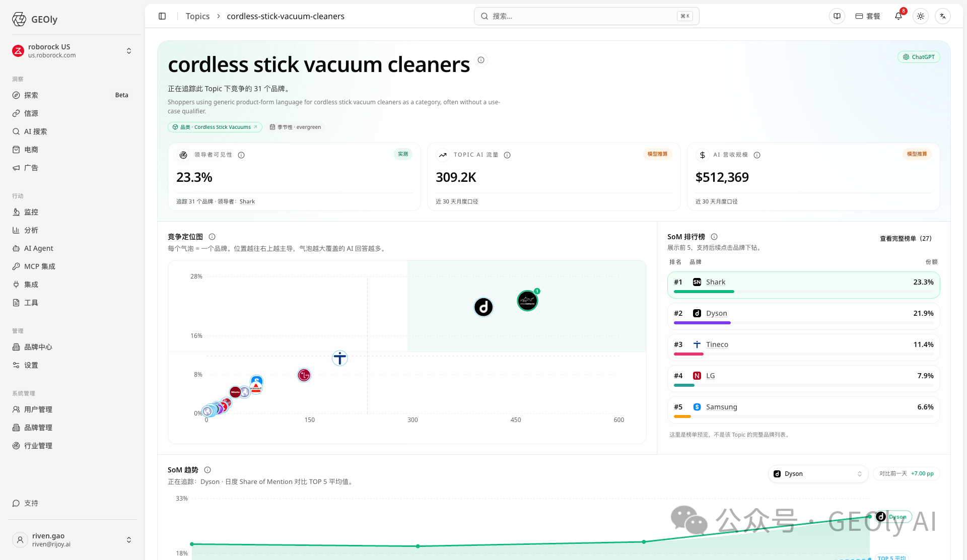Screen dimensions: 967x560
Task: Open AI 搜索 in the sidebar
Action: point(73,131)
